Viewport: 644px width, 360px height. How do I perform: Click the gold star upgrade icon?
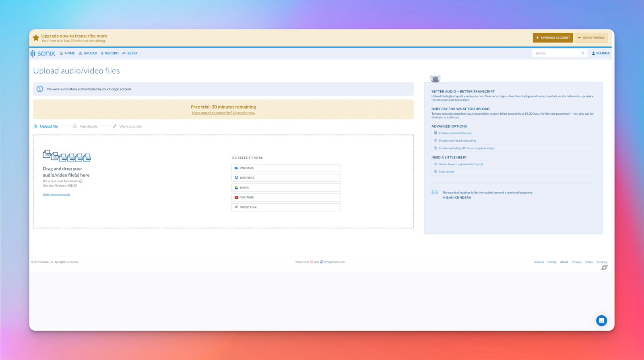pos(36,38)
